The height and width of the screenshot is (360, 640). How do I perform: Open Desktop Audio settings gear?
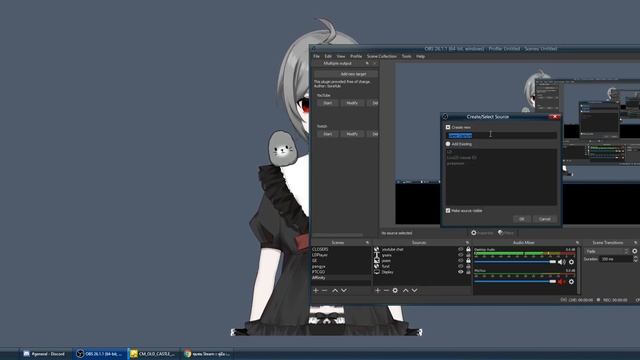pos(571,262)
